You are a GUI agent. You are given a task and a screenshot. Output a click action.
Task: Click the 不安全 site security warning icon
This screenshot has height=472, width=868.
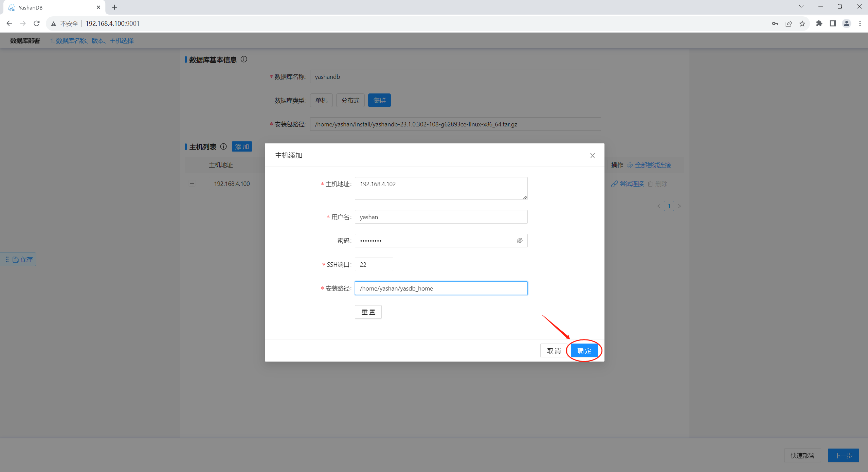(x=54, y=24)
